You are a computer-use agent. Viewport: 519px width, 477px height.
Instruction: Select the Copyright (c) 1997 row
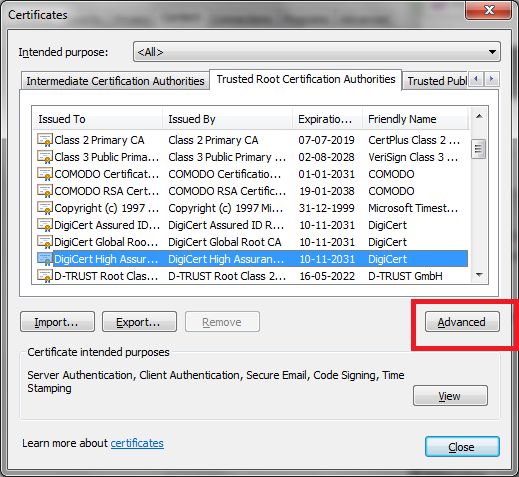[250, 208]
